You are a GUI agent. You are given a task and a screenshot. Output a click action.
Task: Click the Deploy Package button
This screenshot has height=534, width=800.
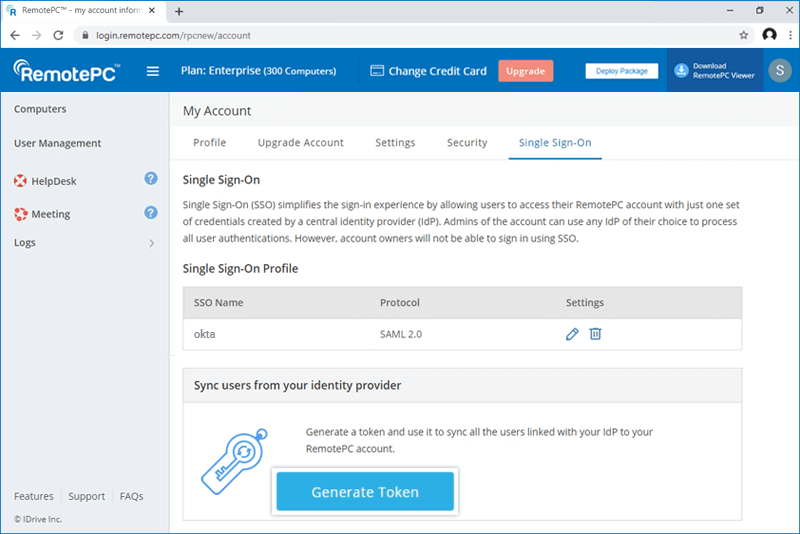(x=622, y=71)
